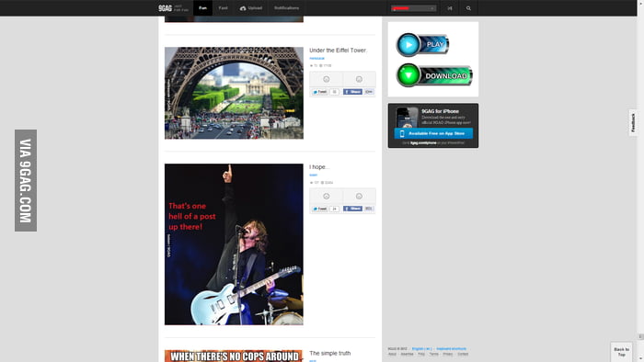Click the blue PLAY ad button
Screen dimensions: 644x362
coord(422,45)
